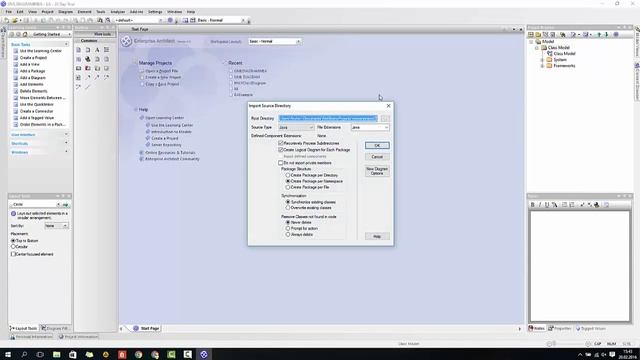Viewport: 640px width, 360px height.
Task: Click the Root Directory path field
Action: tap(328, 118)
